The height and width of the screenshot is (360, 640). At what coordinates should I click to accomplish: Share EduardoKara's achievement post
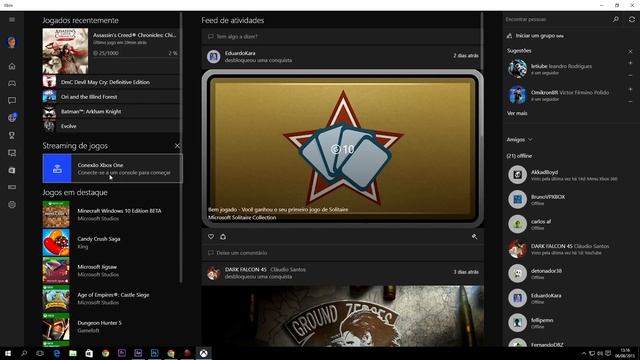(x=223, y=237)
